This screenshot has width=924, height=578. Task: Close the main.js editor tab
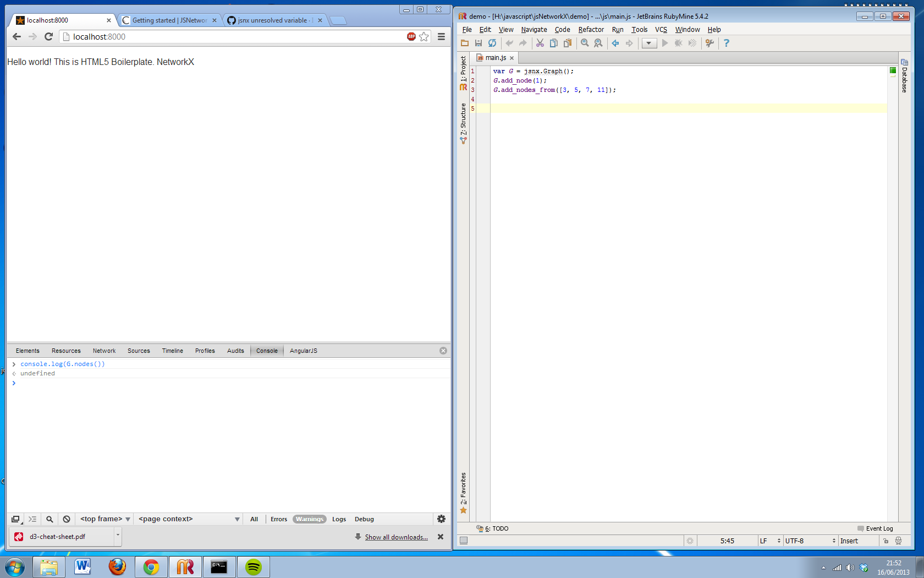512,58
